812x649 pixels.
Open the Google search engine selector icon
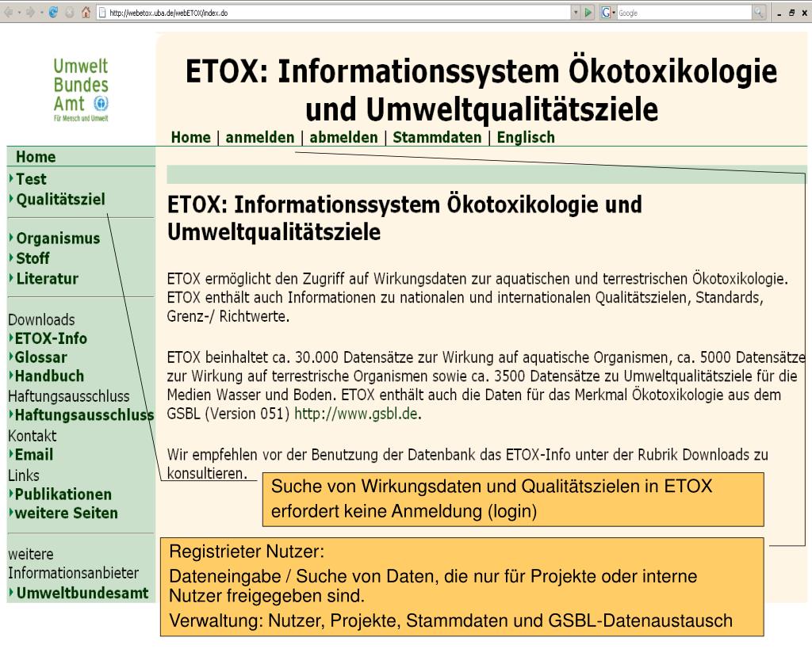tap(606, 13)
